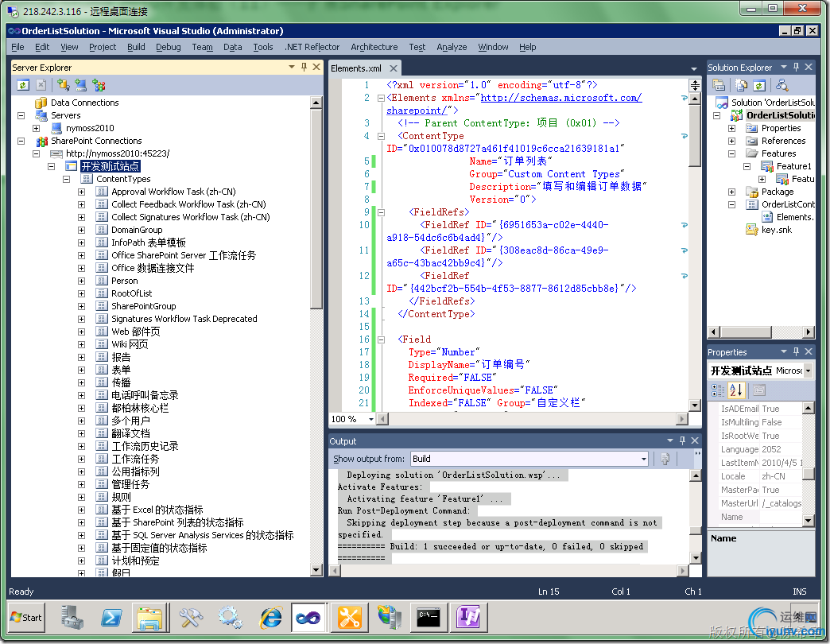This screenshot has height=644, width=830.
Task: Click the editor split bar handle above scrollbar
Action: pyautogui.click(x=695, y=84)
